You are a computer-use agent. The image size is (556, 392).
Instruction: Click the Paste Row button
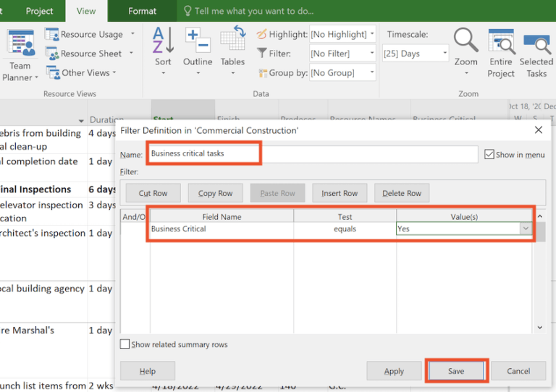point(278,193)
